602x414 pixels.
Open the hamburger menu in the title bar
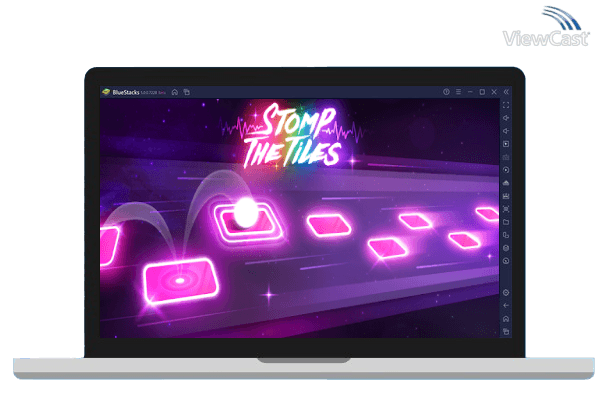click(x=458, y=92)
